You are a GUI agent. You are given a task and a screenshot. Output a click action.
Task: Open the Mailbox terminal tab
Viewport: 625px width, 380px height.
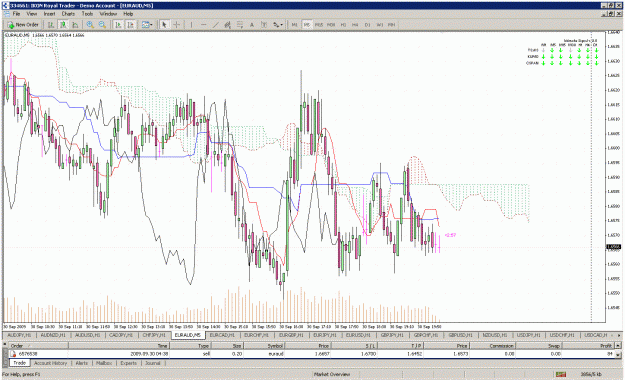click(104, 363)
